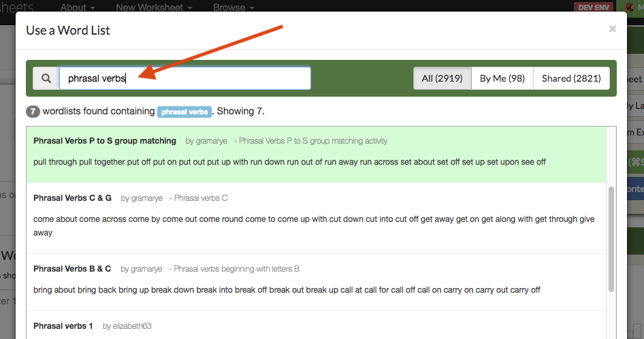Select Phrasal verbs 1 by elizabeth63
The image size is (644, 339).
pos(316,325)
